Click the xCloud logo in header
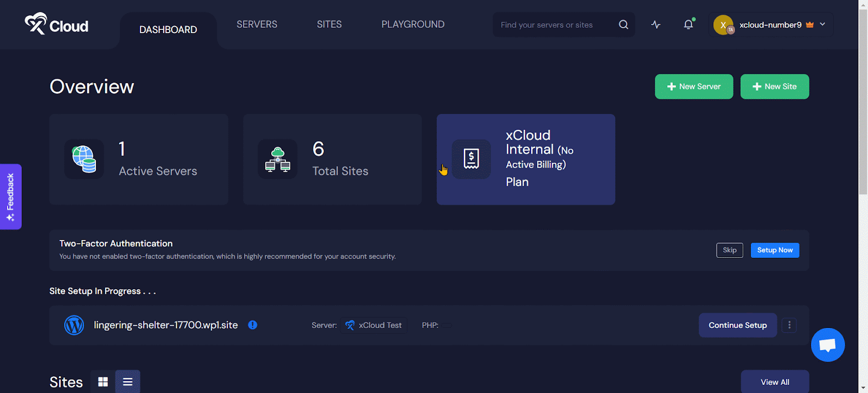 click(x=56, y=24)
